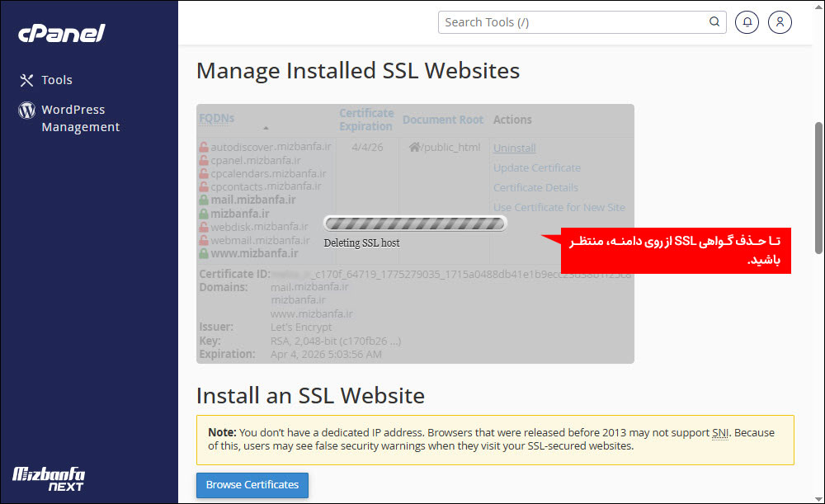Image resolution: width=825 pixels, height=504 pixels.
Task: Open Tools in the sidebar
Action: coord(54,80)
